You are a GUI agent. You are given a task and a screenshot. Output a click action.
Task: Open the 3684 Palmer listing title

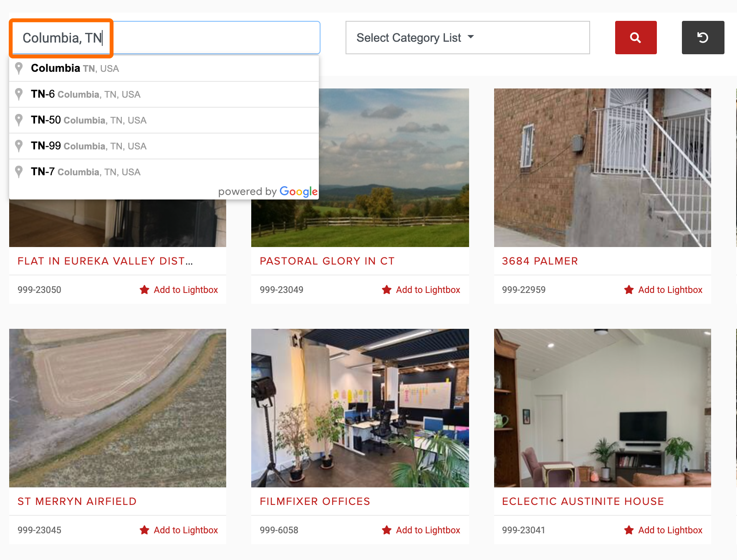click(540, 261)
